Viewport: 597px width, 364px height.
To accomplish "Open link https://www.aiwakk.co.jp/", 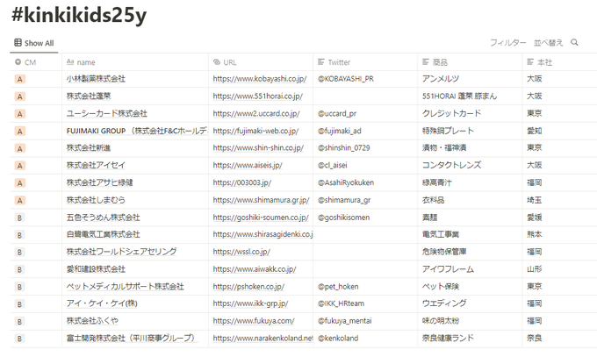I will [255, 269].
